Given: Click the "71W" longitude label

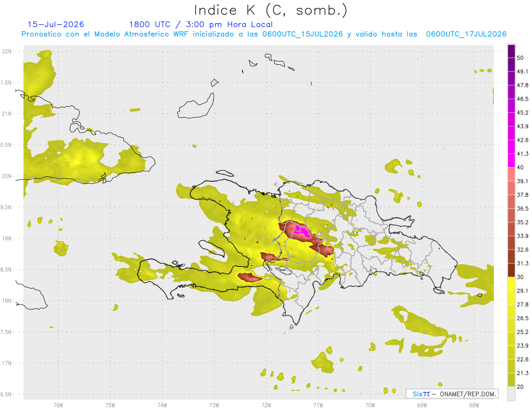Looking at the screenshot, I should tap(318, 405).
